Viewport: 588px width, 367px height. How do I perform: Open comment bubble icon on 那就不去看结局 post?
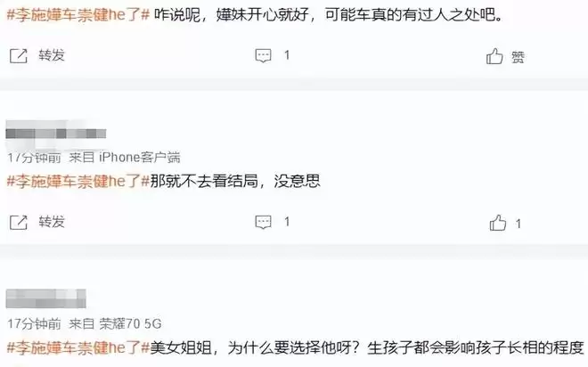263,222
